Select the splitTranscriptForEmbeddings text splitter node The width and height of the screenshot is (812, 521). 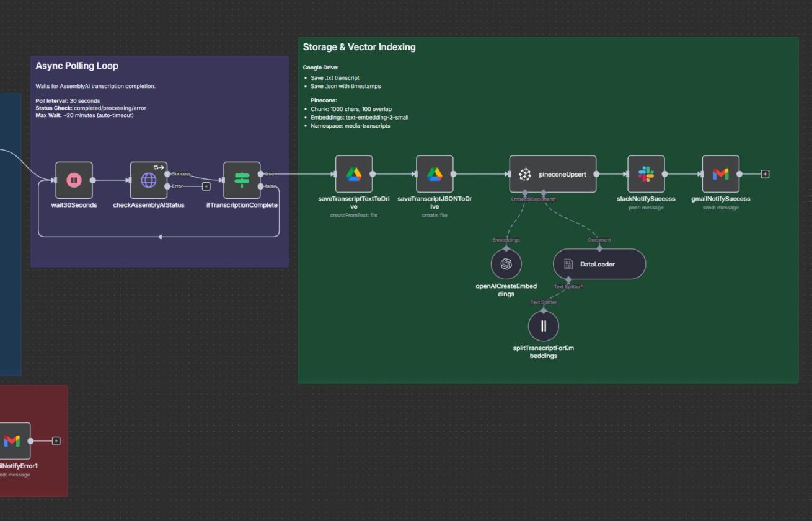coord(544,326)
